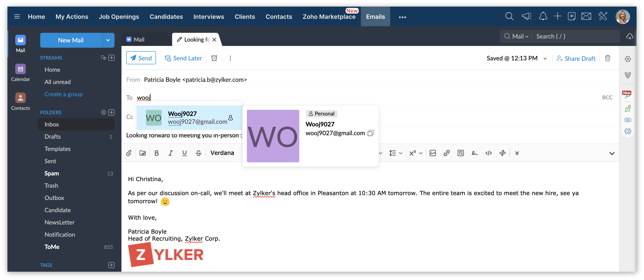The image size is (644, 280).
Task: Toggle italic text formatting
Action: pyautogui.click(x=170, y=153)
